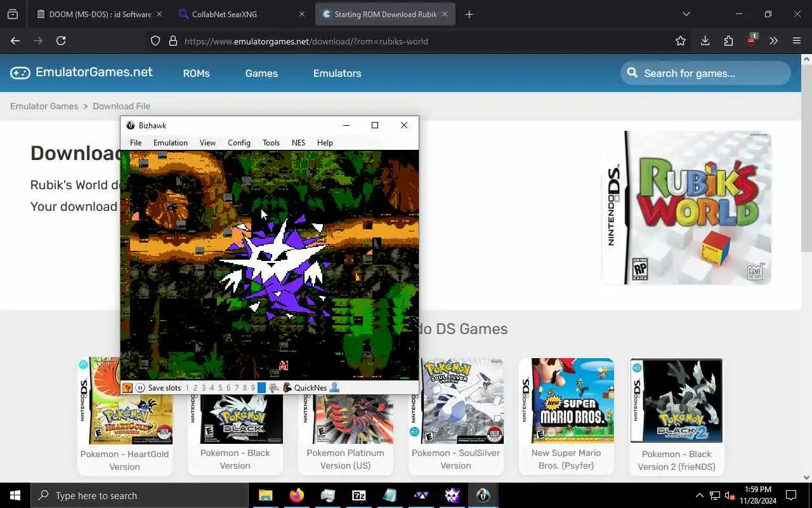Open the Emulators navigation link
Screen dimensions: 812x508
tap(337, 74)
